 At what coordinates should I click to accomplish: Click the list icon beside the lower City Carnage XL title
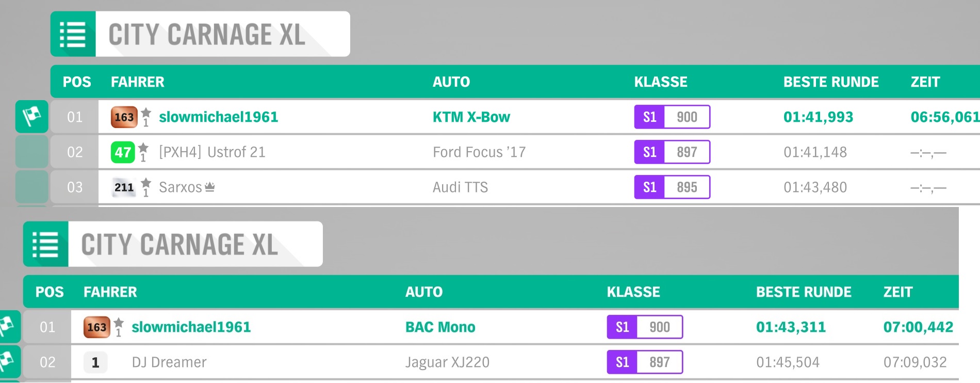click(45, 244)
